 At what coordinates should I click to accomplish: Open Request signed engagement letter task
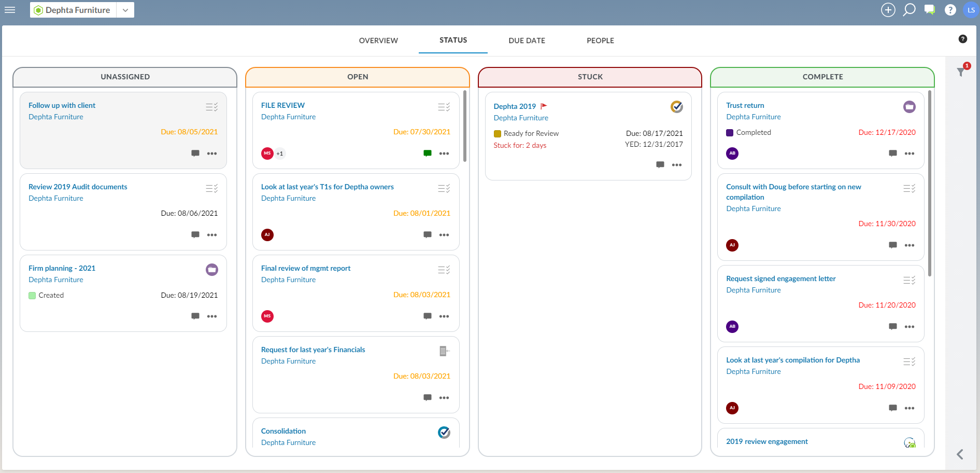point(780,279)
